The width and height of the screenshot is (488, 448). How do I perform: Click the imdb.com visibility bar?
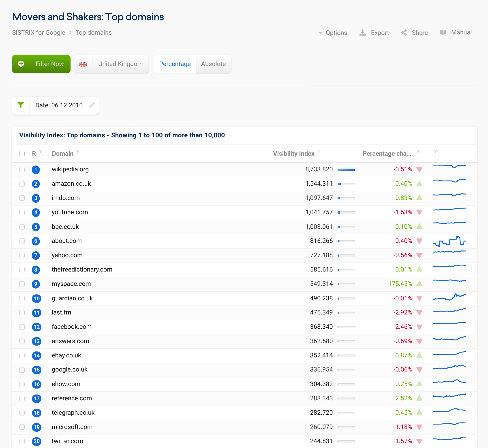346,198
